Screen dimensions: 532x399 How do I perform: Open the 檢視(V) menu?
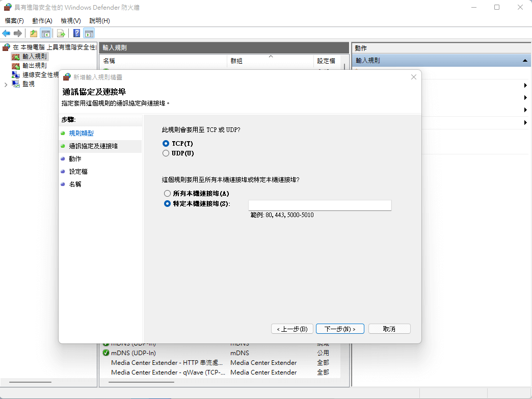pos(70,21)
